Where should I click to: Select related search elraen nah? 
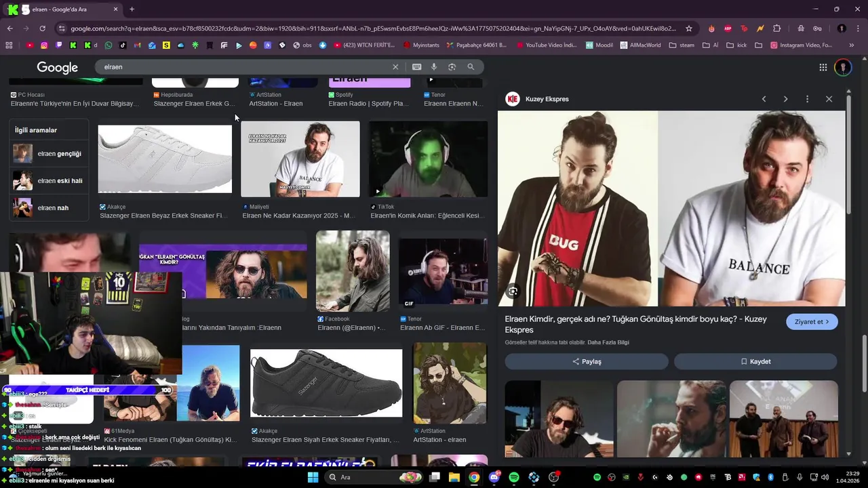click(49, 208)
